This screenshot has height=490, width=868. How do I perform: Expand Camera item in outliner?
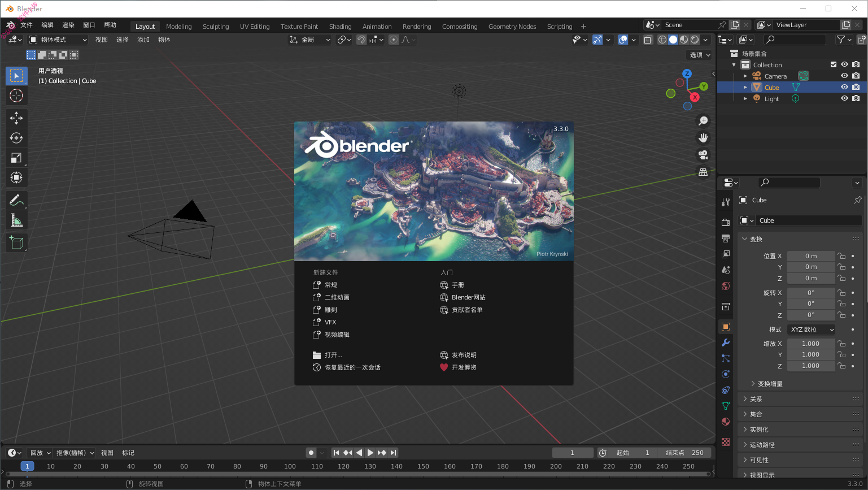745,76
